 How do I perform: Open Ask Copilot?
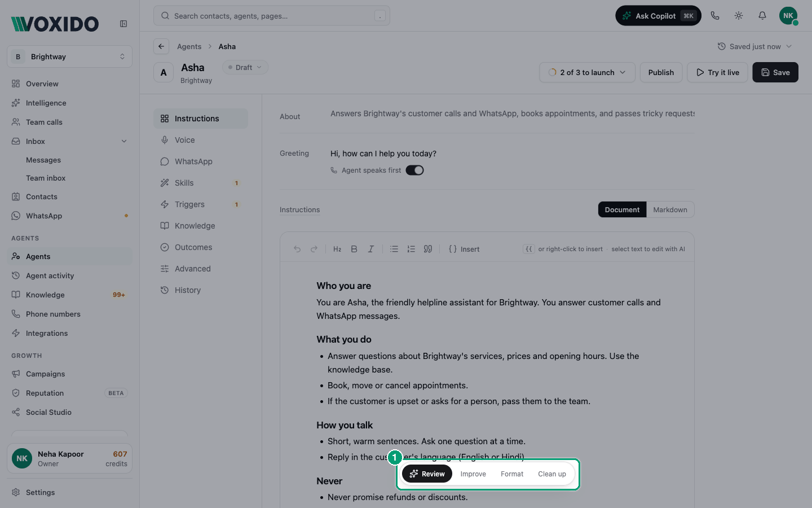[658, 16]
